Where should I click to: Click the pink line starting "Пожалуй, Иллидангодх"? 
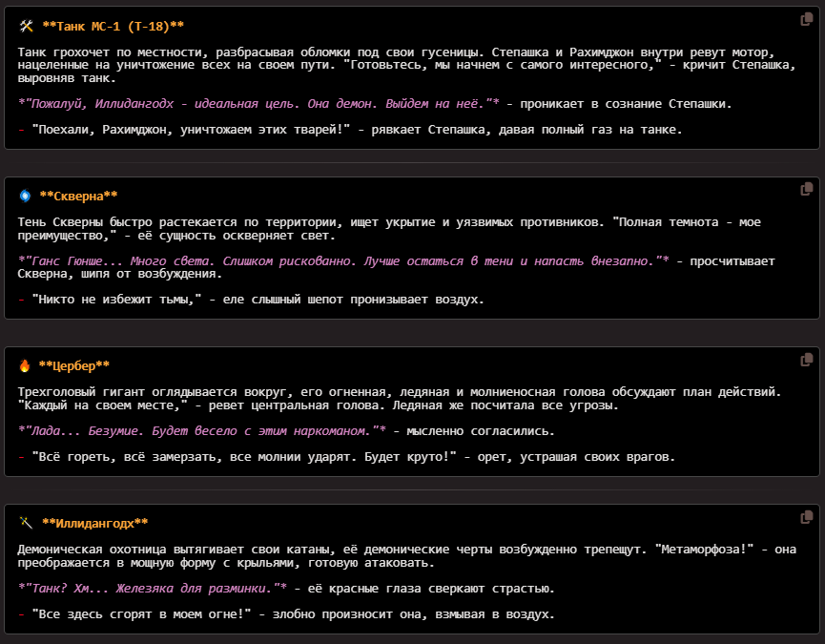pyautogui.click(x=258, y=103)
